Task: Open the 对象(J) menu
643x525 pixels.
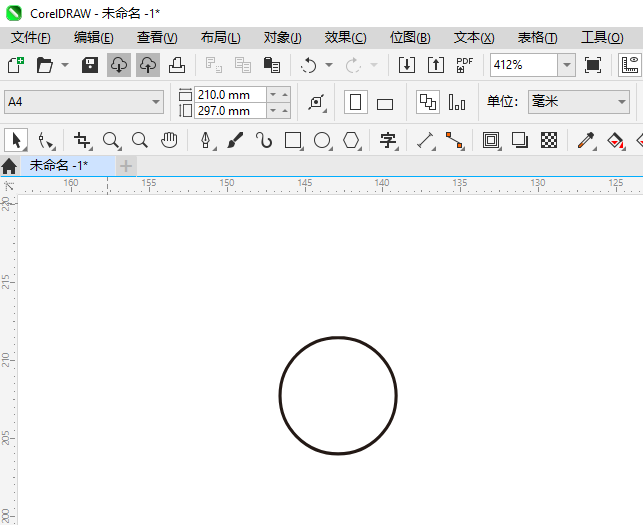Action: (283, 38)
